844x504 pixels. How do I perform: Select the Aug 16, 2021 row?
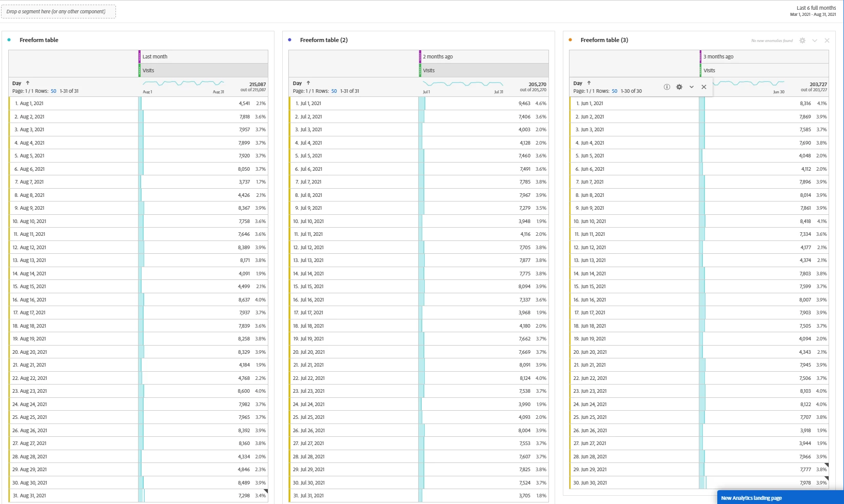point(139,300)
